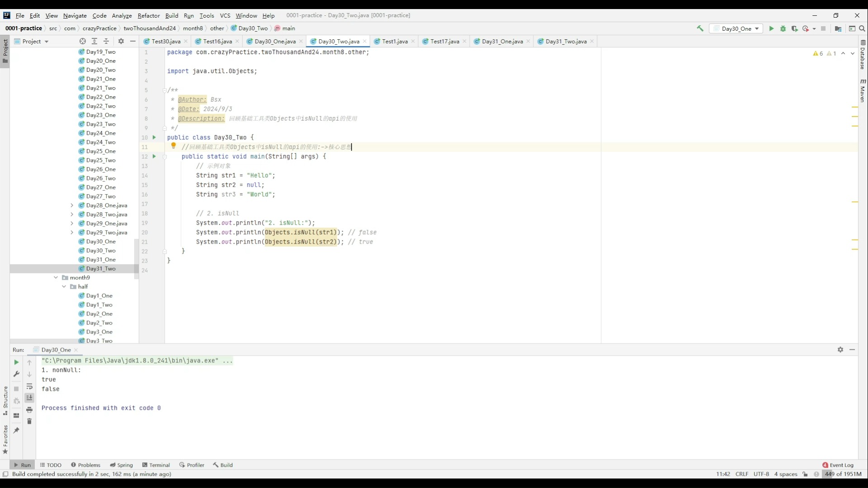The height and width of the screenshot is (488, 868).
Task: Expand Day28_One.java tree node
Action: click(71, 205)
